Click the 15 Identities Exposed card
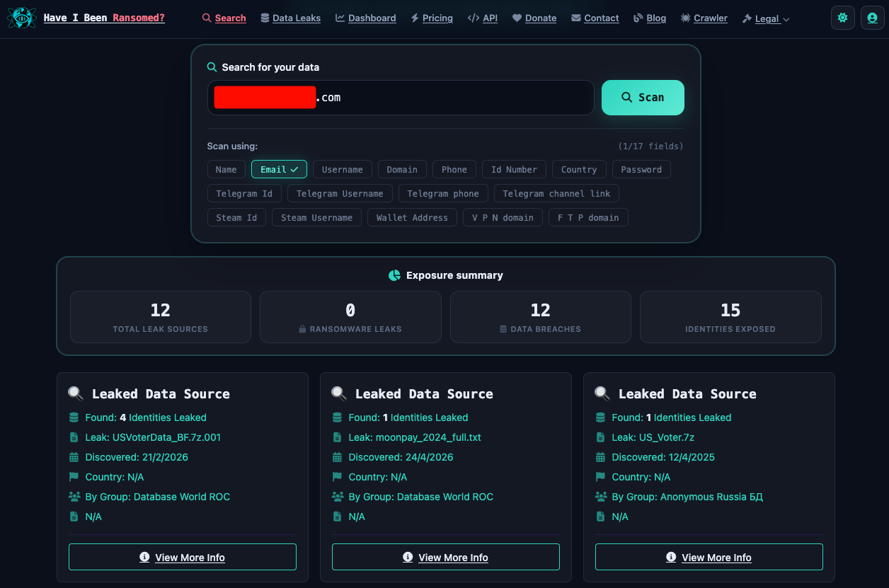Screen dimensions: 889x588 [x=730, y=317]
